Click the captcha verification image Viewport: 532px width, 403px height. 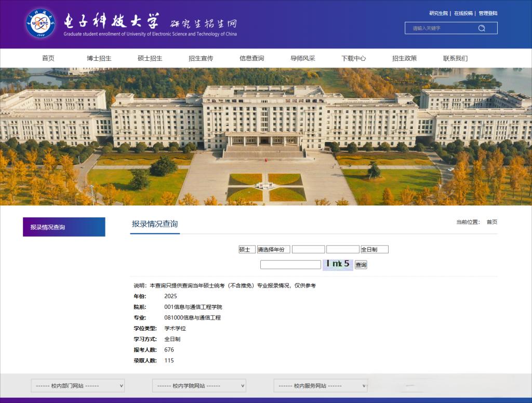(x=338, y=264)
